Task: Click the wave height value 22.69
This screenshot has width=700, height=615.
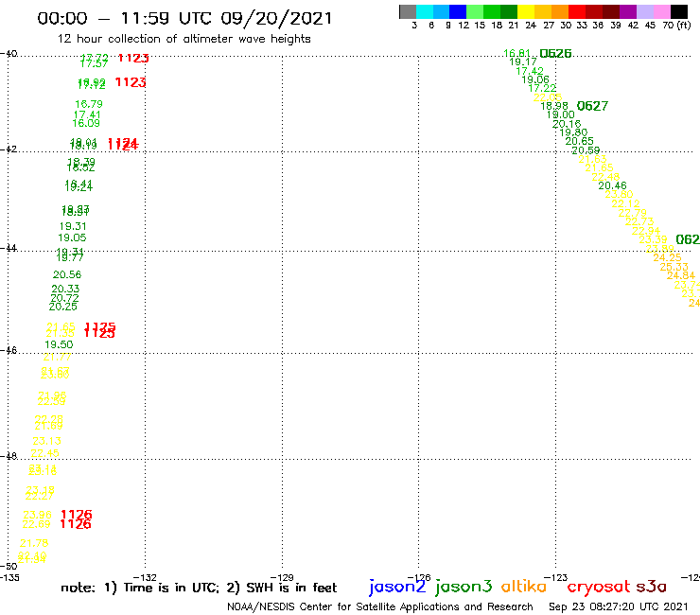Action: click(x=37, y=524)
